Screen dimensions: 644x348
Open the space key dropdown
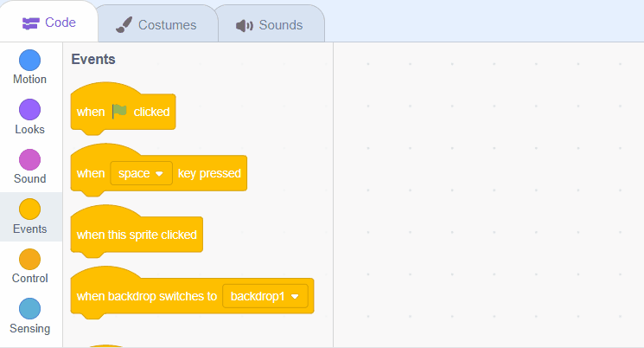click(x=142, y=173)
